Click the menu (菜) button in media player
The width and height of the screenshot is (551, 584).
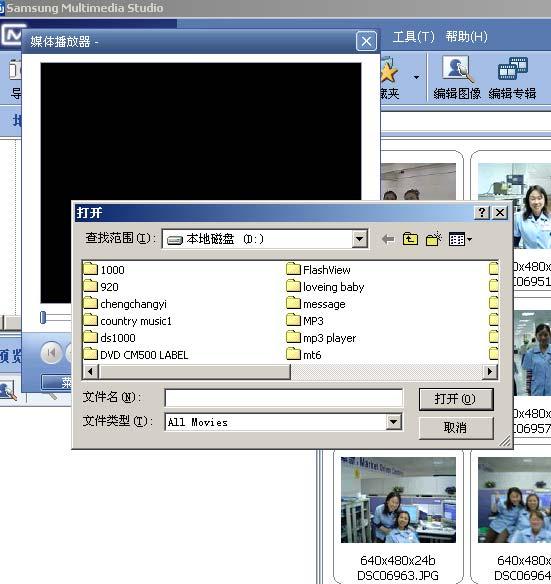pos(57,382)
